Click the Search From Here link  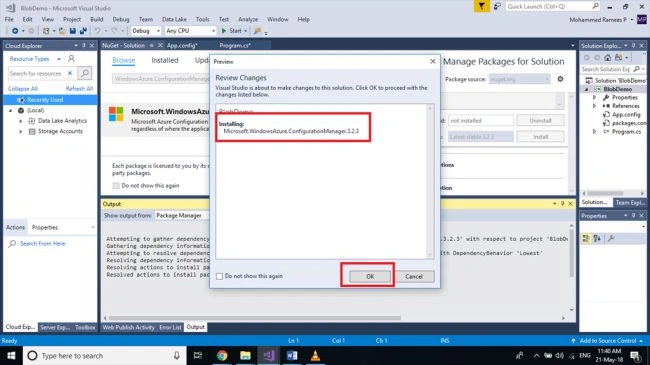click(43, 243)
